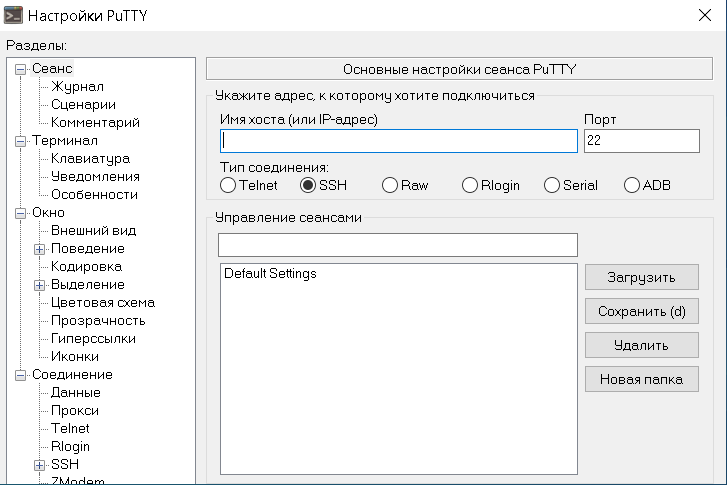The width and height of the screenshot is (727, 485).
Task: Open the Прокси settings
Action: tap(75, 411)
